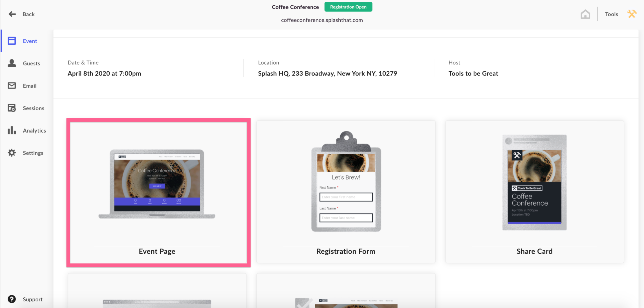
Task: Open the home icon in the header
Action: click(x=585, y=14)
